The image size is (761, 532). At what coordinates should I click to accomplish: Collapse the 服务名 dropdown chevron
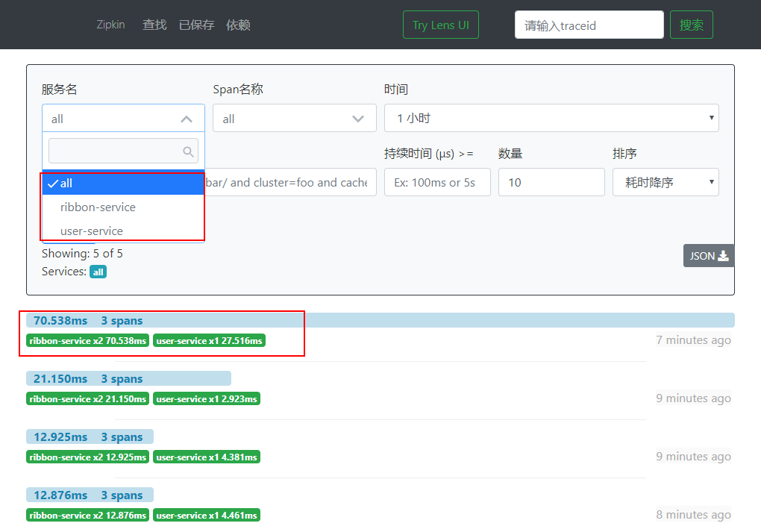(187, 119)
